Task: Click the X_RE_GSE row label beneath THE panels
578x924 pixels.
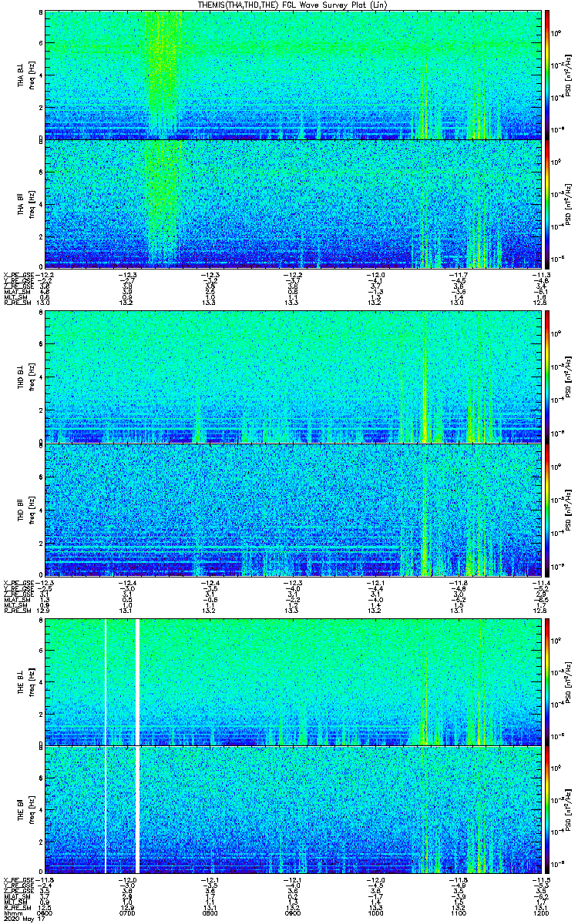Action: tap(17, 879)
